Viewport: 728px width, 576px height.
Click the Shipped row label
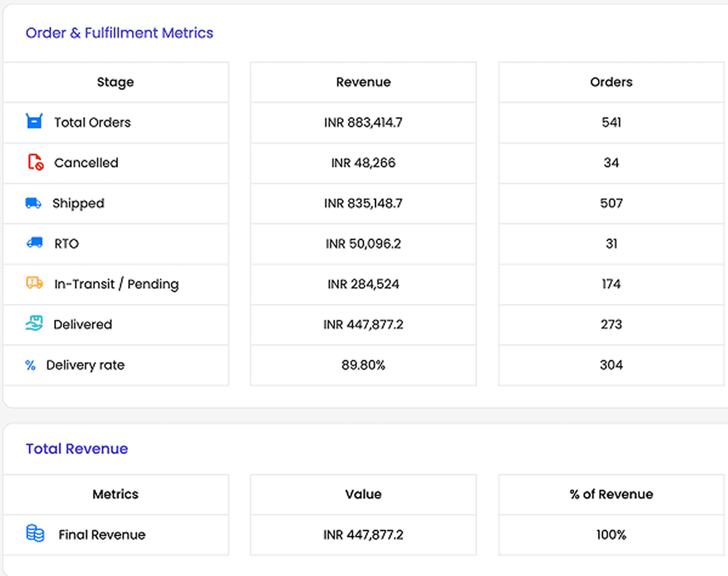click(78, 203)
